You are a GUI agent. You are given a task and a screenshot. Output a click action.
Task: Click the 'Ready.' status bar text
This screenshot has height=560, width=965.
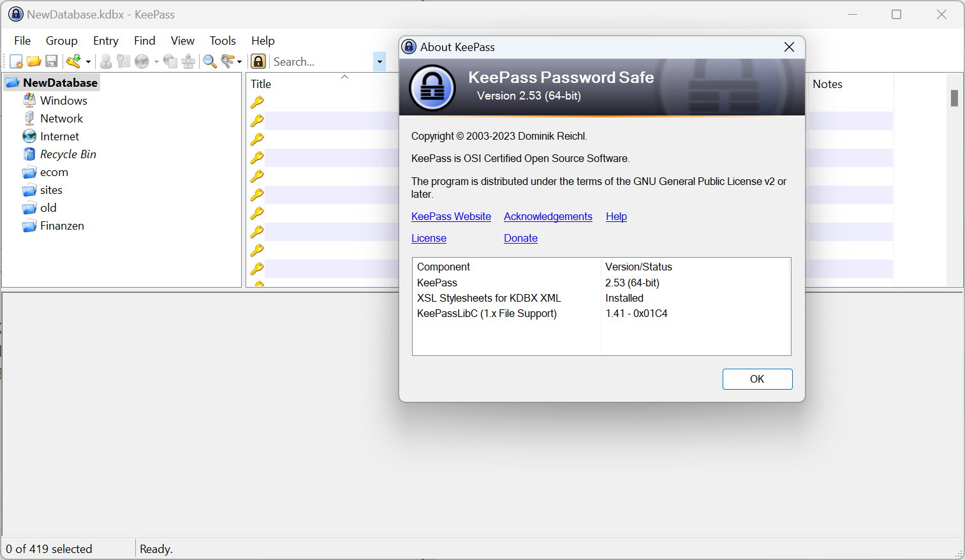(x=156, y=549)
